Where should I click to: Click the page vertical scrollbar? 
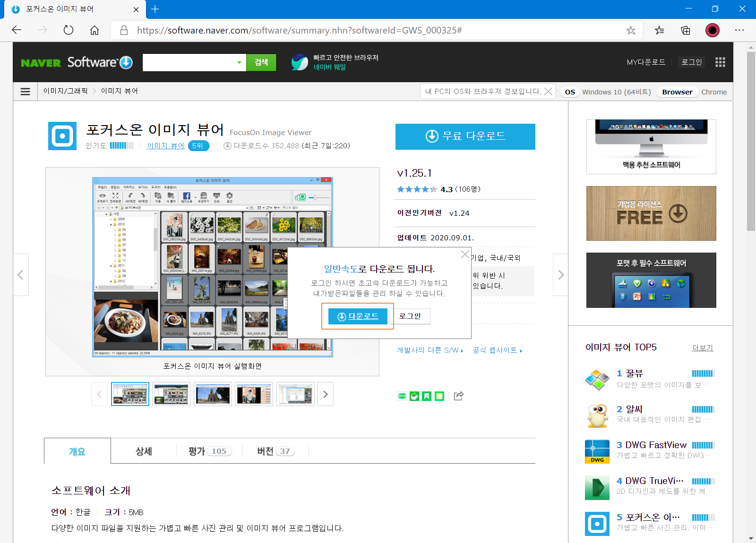click(x=751, y=142)
